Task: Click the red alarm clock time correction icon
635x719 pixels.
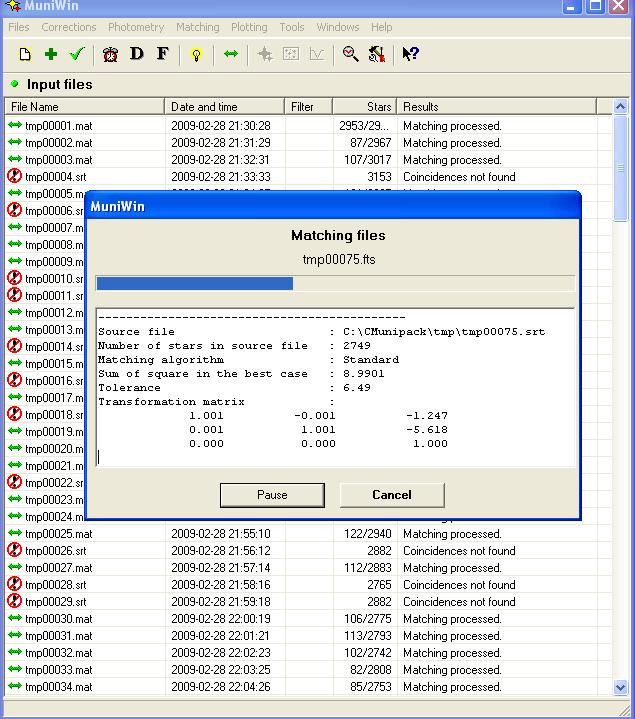Action: (111, 54)
